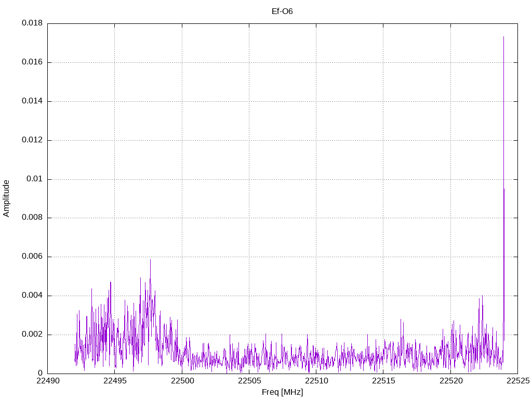The height and width of the screenshot is (399, 532).
Task: Click the x-axis value 22495
Action: (115, 381)
